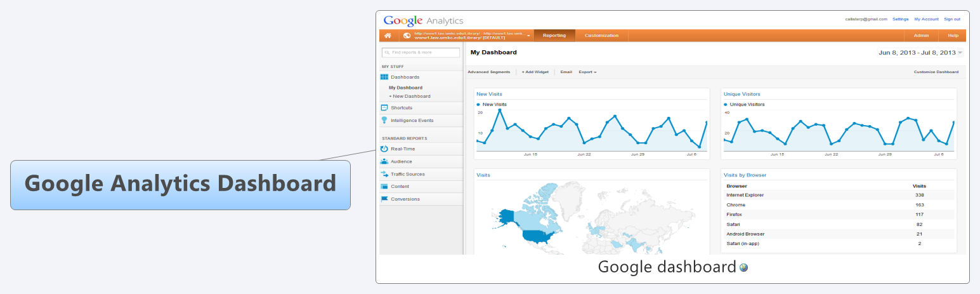This screenshot has height=294, width=980.
Task: Click the Firefox browser row
Action: click(x=839, y=215)
